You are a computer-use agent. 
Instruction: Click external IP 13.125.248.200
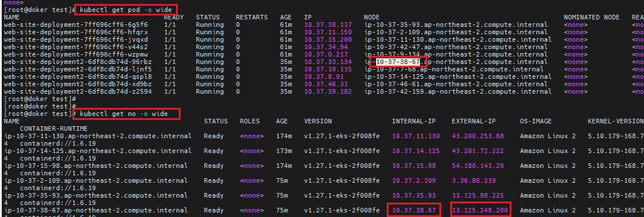pos(480,211)
